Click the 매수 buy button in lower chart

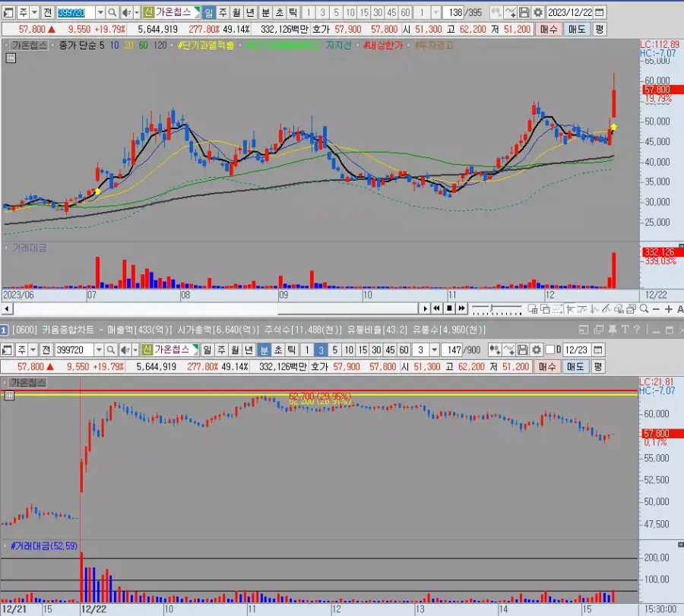[547, 367]
